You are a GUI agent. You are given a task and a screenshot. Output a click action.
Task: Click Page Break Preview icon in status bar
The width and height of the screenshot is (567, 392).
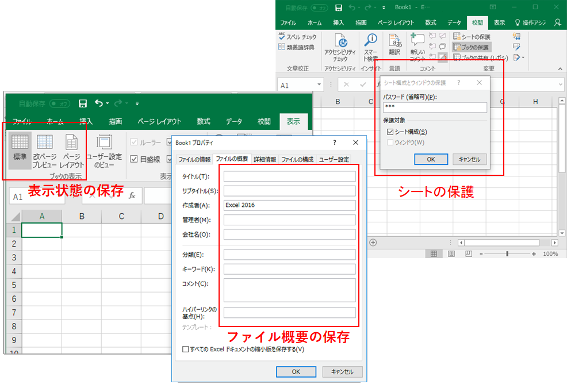[469, 254]
